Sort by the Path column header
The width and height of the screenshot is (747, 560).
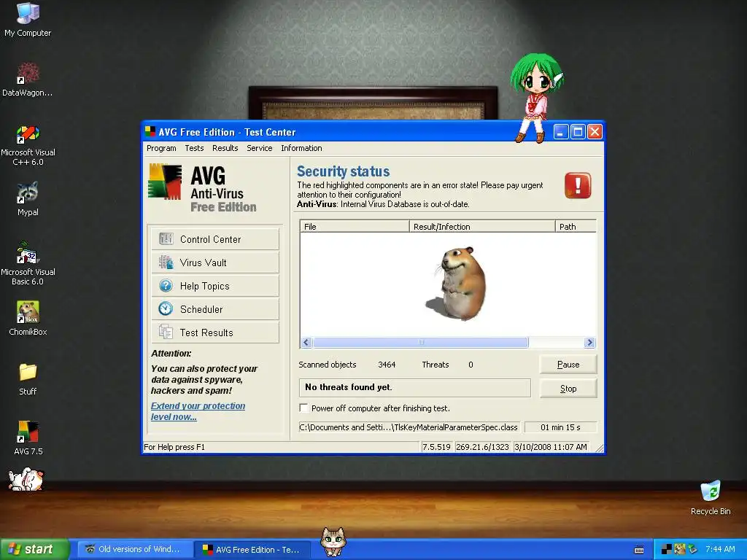pos(576,226)
